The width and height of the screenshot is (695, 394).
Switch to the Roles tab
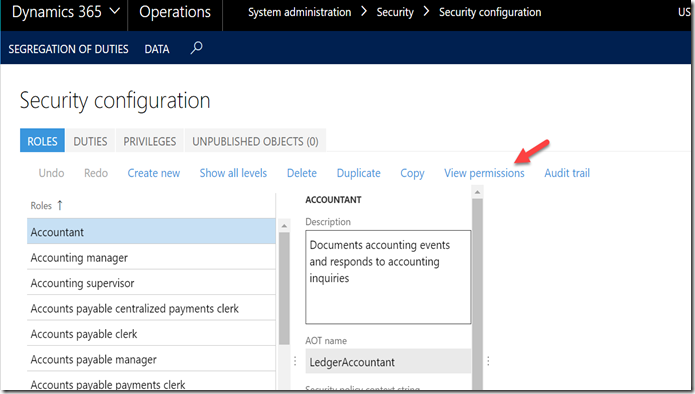(42, 140)
